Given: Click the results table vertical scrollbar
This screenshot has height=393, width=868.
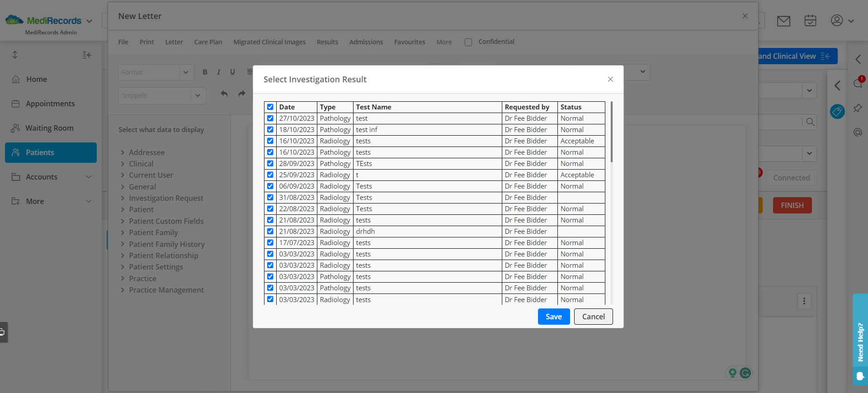Looking at the screenshot, I should tap(612, 132).
